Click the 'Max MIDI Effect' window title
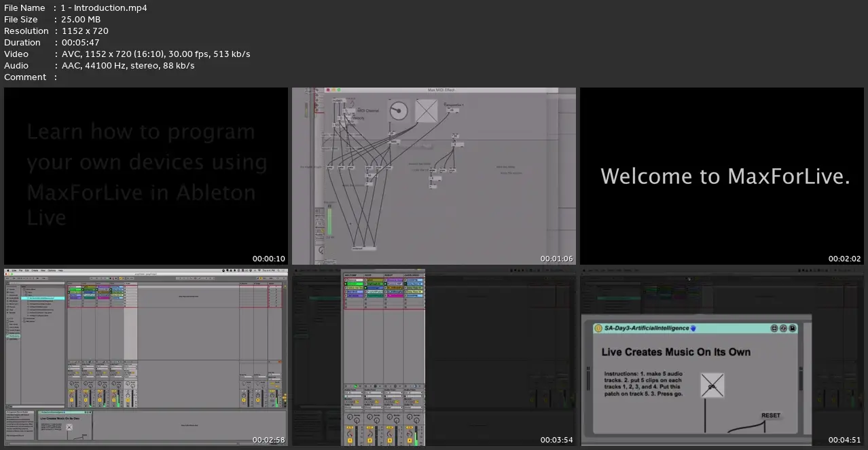The height and width of the screenshot is (450, 868). point(441,90)
